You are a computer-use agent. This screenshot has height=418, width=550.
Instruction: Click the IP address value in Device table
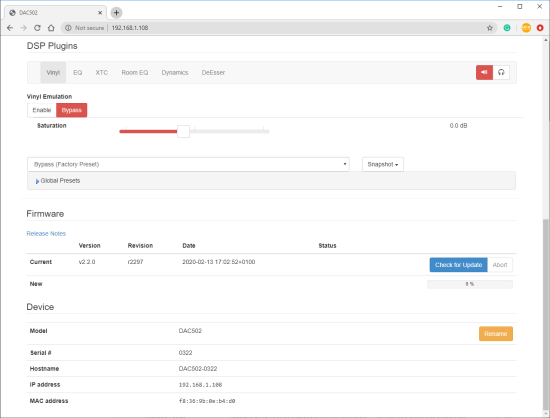pyautogui.click(x=200, y=385)
